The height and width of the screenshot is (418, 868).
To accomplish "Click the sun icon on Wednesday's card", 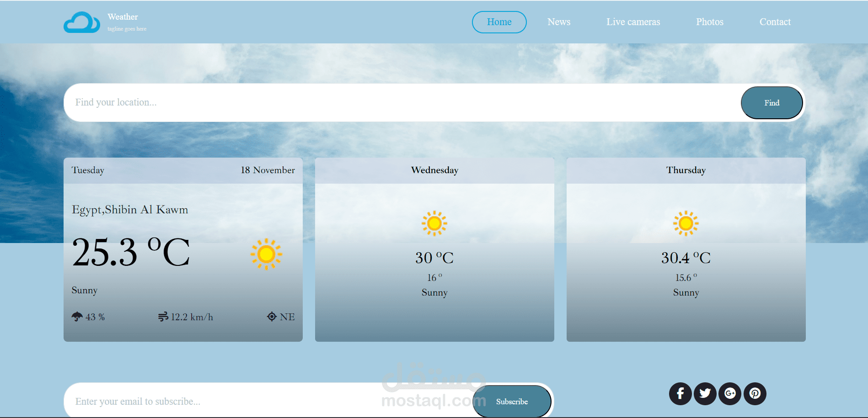I will click(434, 223).
